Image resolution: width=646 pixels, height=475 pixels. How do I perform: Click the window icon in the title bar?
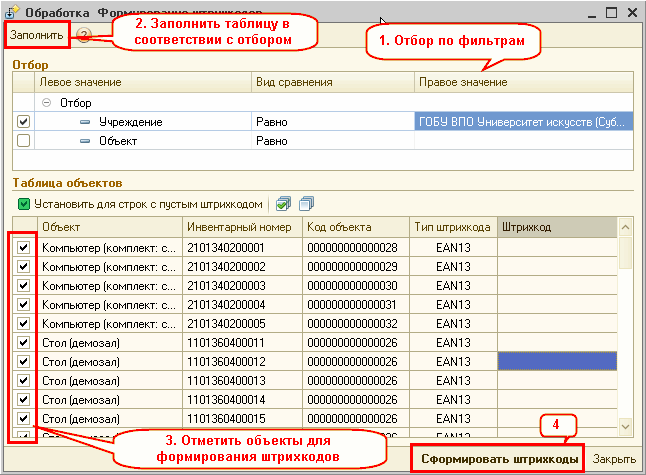click(x=12, y=12)
